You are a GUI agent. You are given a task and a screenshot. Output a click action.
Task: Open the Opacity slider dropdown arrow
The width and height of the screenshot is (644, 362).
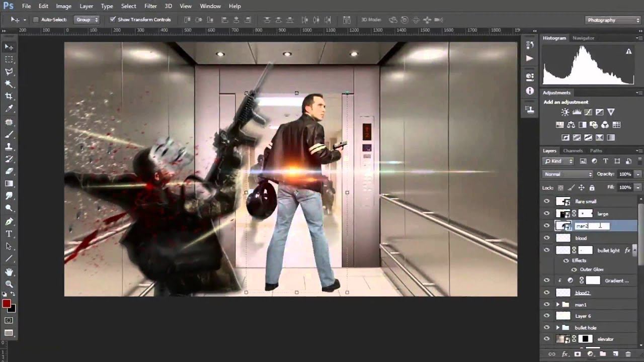(638, 174)
